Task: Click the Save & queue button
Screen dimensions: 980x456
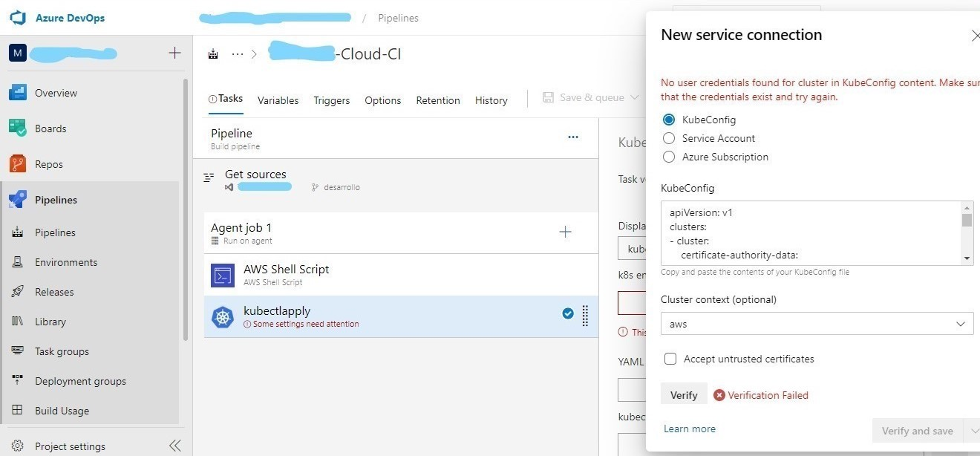Action: [x=584, y=97]
